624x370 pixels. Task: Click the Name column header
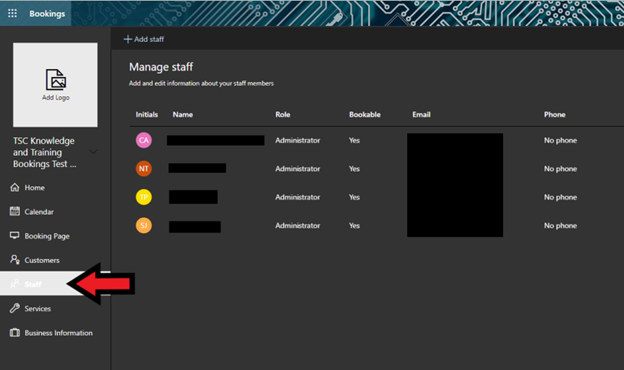tap(183, 115)
